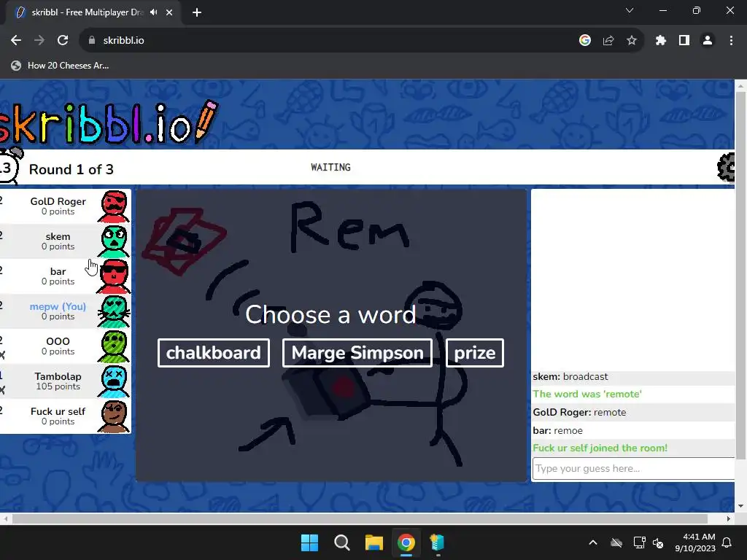Select Tambolap's blue avatar
This screenshot has height=560, width=747.
point(114,381)
